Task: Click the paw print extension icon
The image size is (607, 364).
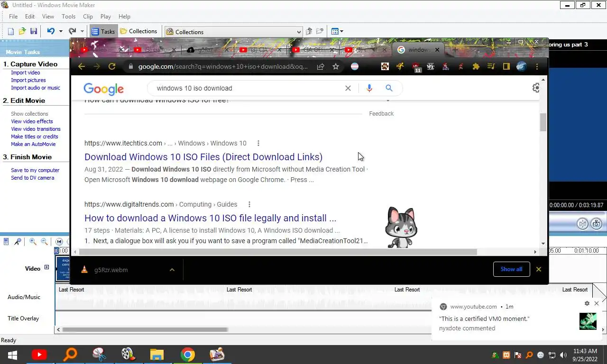Action: 385,66
